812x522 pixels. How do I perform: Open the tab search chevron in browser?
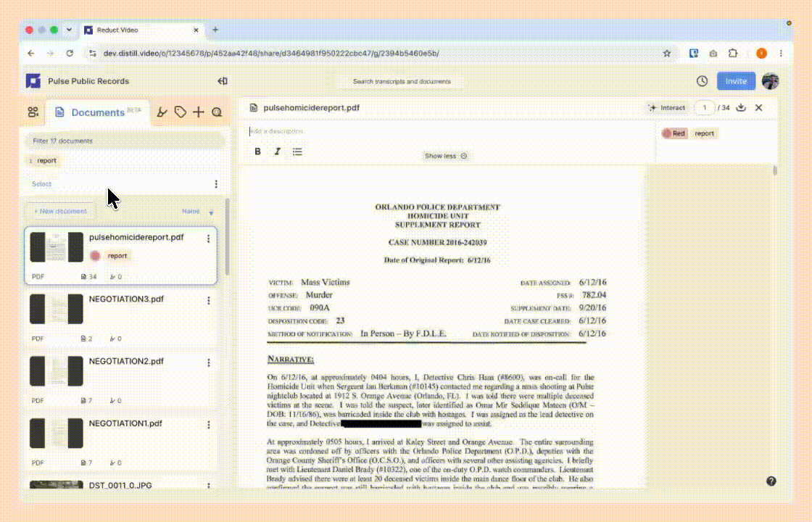coord(69,30)
